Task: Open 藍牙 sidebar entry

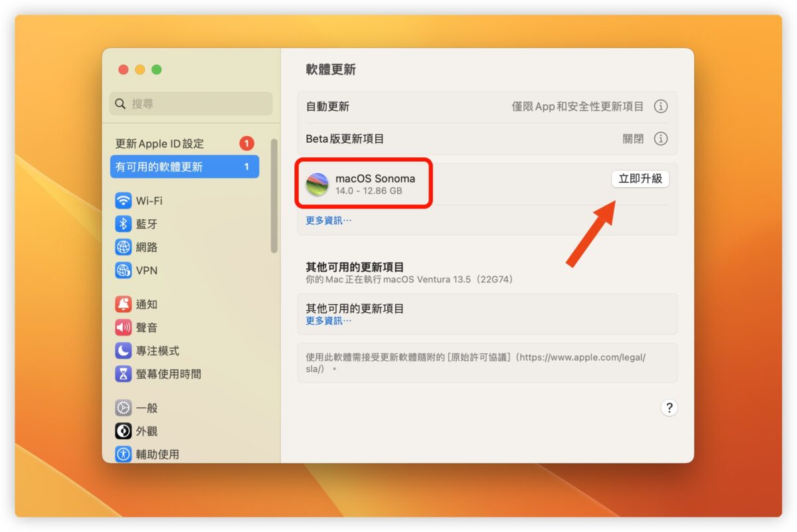Action: (147, 224)
